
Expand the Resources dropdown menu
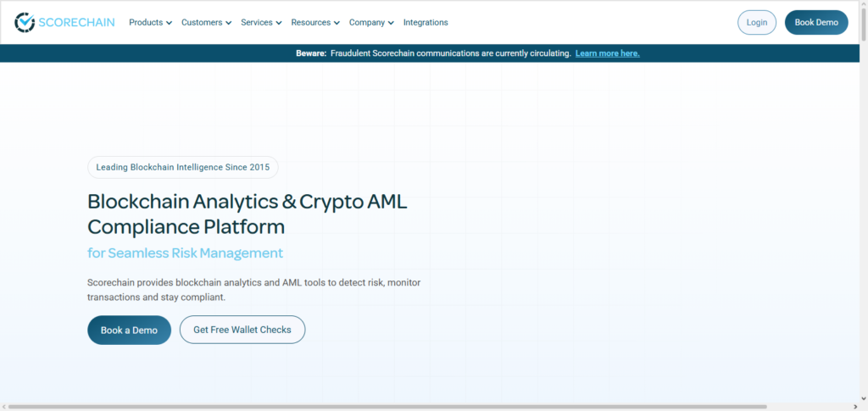(315, 23)
